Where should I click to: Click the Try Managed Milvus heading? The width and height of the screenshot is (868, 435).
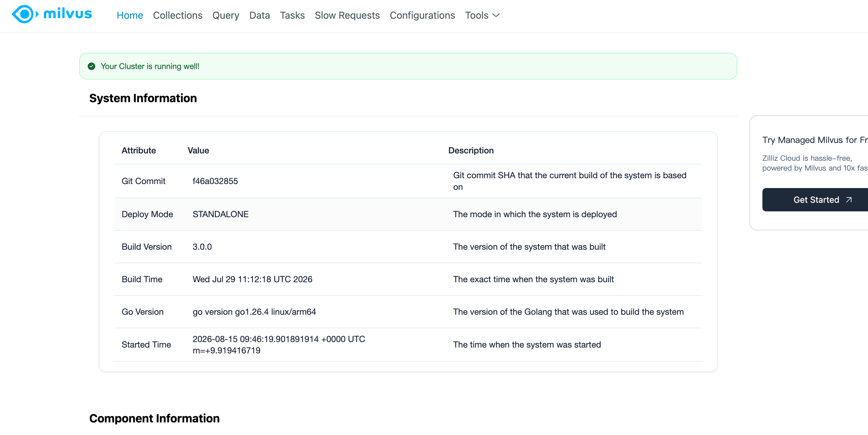tap(815, 140)
